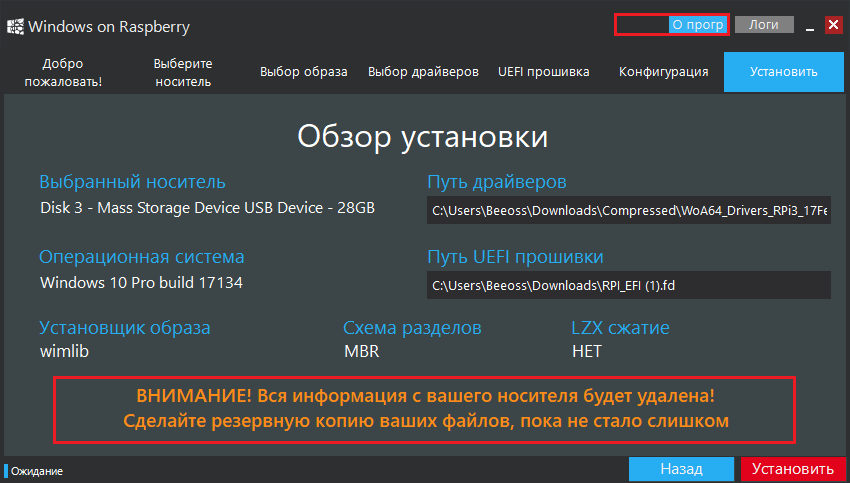Select the «Установить» tab in the top bar
The height and width of the screenshot is (483, 850).
pos(784,72)
